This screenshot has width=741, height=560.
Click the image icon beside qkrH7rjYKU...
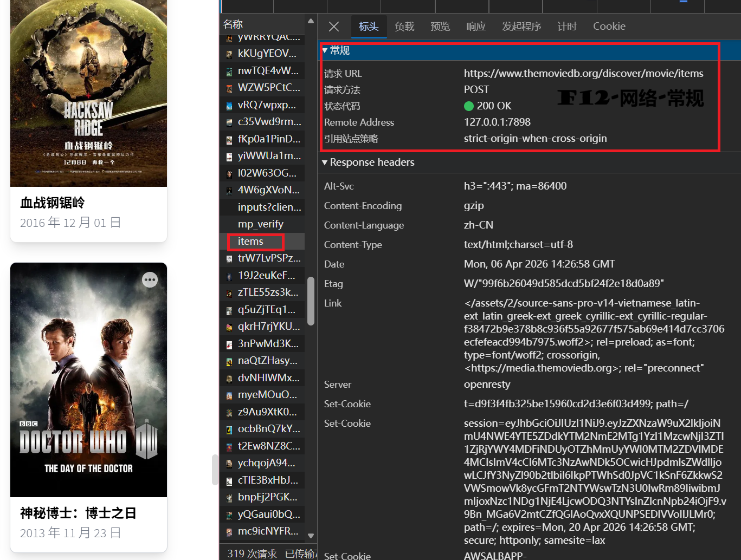pos(229,327)
